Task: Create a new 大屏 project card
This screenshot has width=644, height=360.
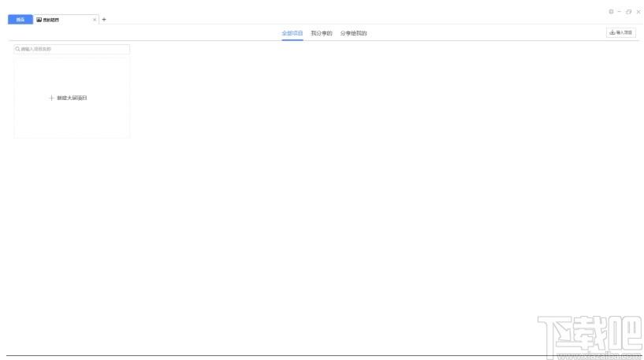Action: (72, 98)
